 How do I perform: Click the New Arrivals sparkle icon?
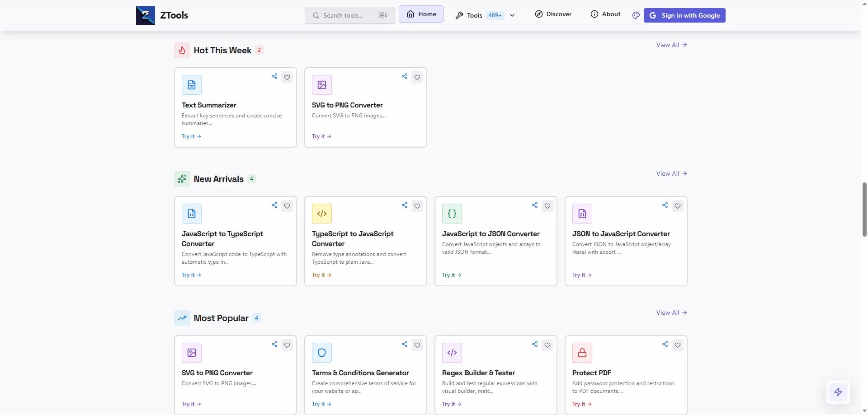(182, 179)
